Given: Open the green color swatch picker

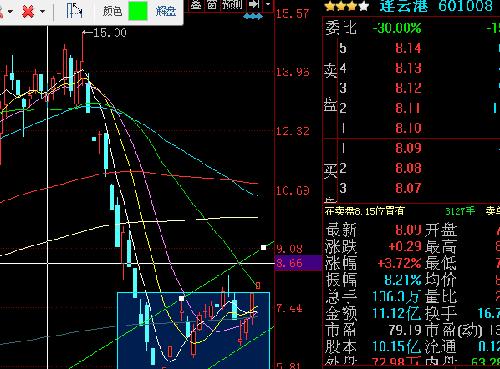Looking at the screenshot, I should point(138,11).
